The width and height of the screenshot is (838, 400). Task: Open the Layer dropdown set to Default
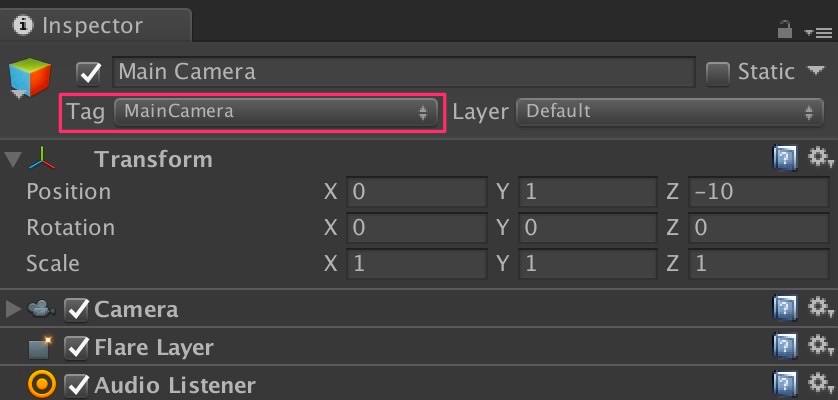click(x=669, y=112)
